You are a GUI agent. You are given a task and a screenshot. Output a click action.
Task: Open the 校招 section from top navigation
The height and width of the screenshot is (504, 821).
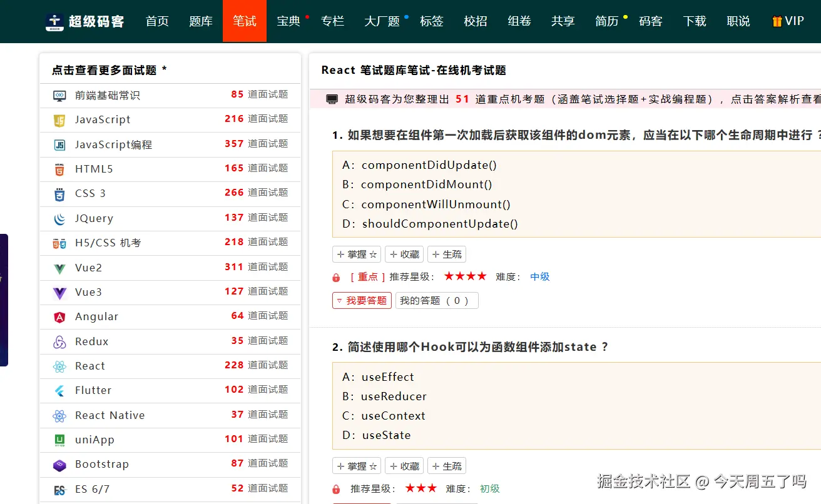click(476, 21)
